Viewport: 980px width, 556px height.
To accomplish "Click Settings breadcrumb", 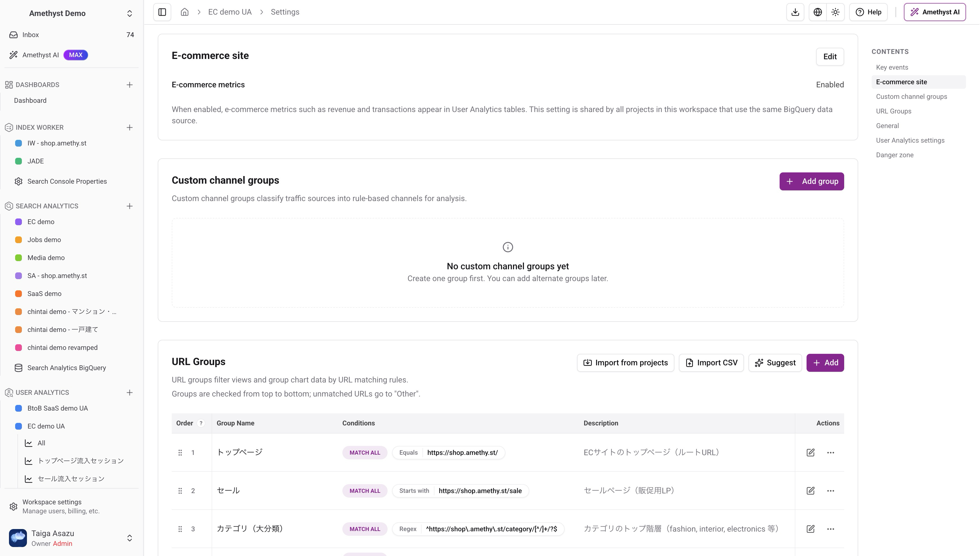I will point(285,12).
